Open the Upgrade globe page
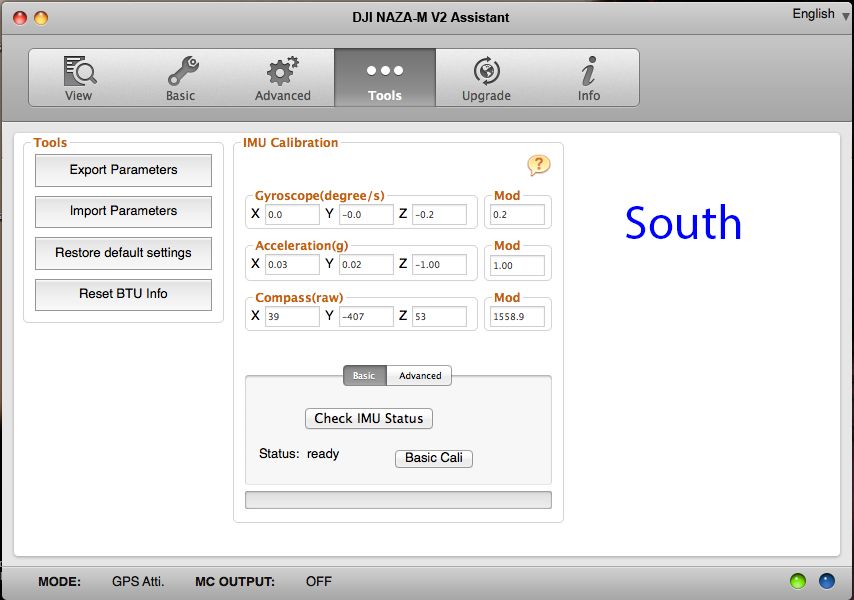 (486, 78)
